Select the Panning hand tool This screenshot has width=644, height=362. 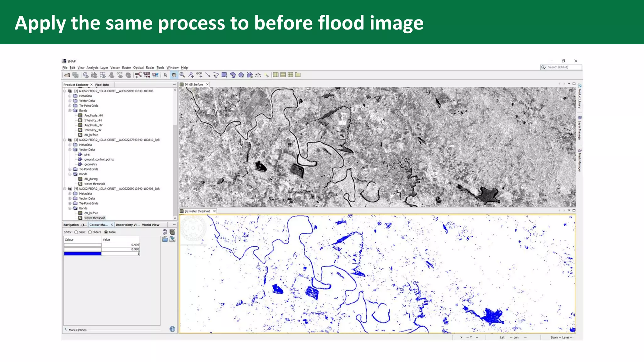tap(174, 75)
